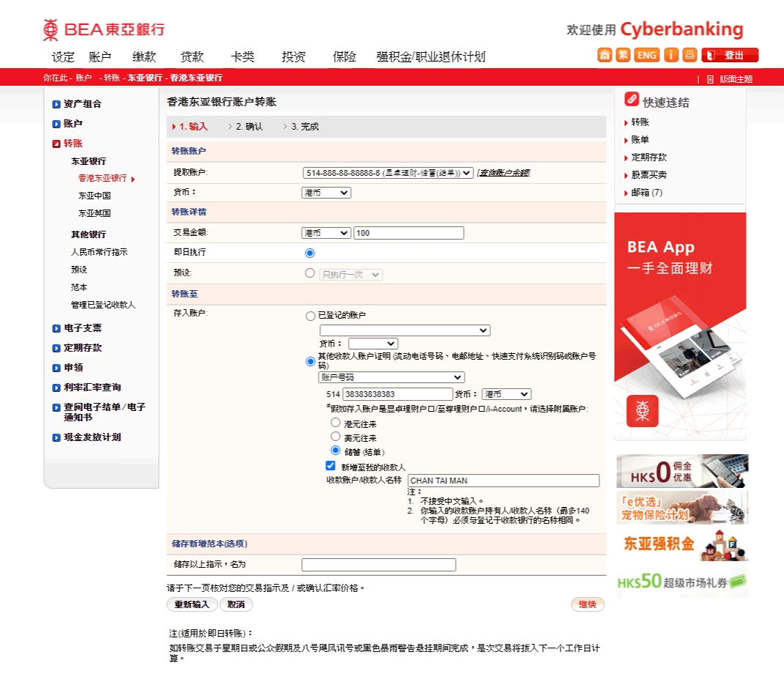Click the 取消 button
784x674 pixels.
[x=236, y=604]
